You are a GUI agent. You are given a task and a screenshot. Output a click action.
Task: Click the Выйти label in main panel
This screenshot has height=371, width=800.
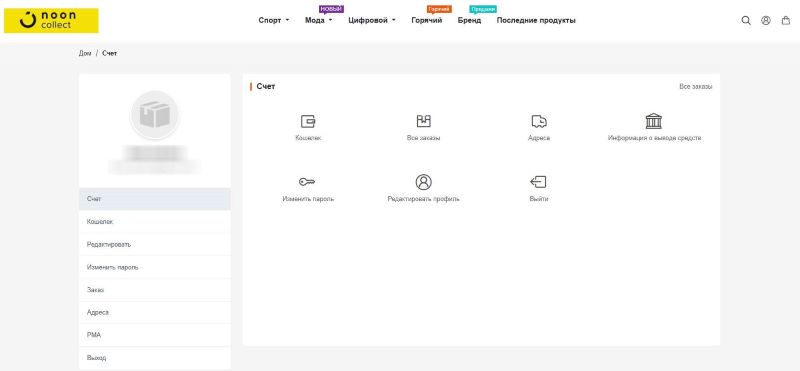click(x=539, y=199)
